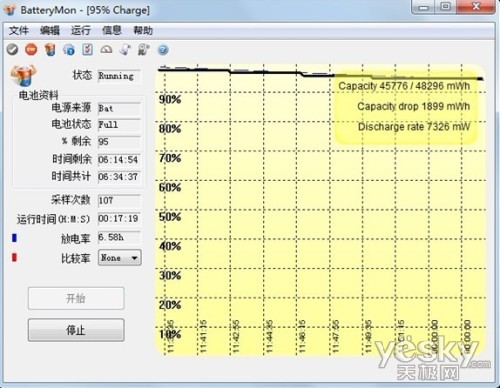The image size is (500, 388).
Task: Click the 运行时间 00:17:19 field
Action: pyautogui.click(x=119, y=219)
